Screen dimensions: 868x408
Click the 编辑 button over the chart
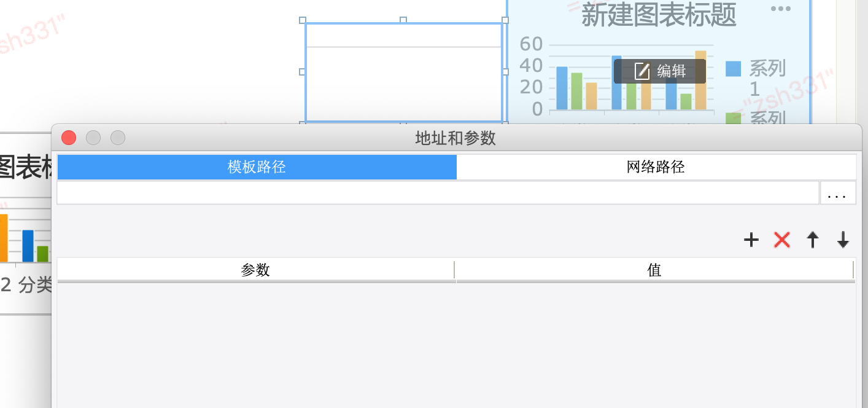[x=660, y=71]
